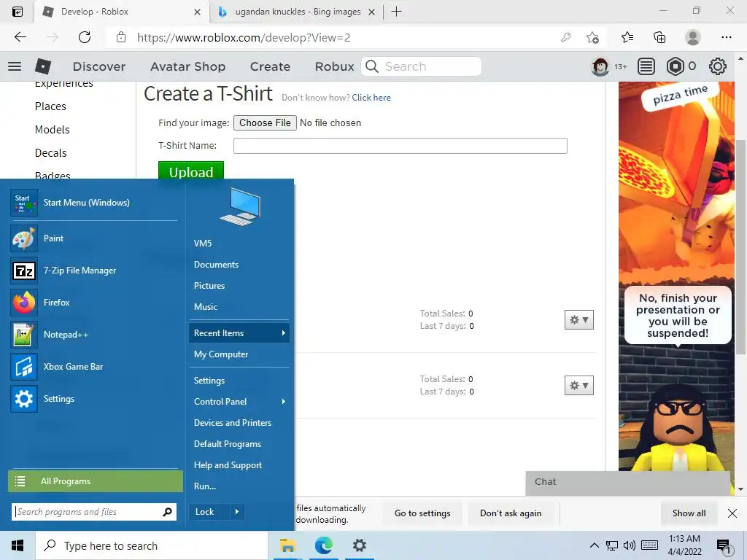The image size is (747, 560).
Task: Click the green Upload button
Action: [x=191, y=171]
